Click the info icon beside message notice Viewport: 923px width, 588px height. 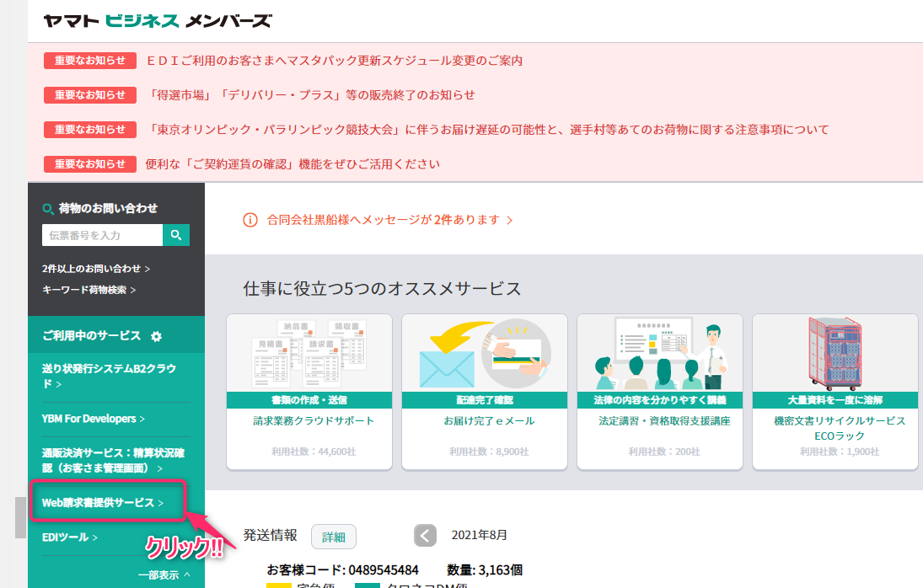(x=250, y=220)
